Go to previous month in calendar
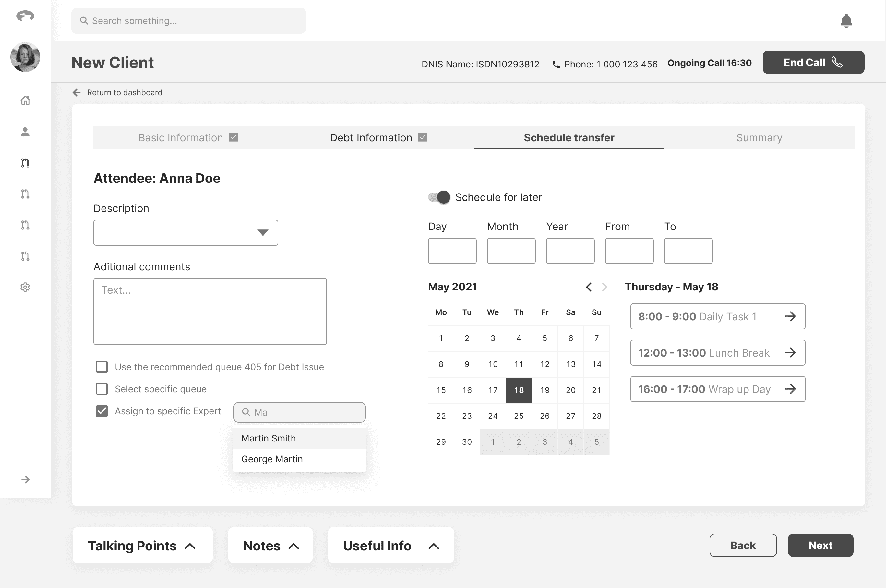The width and height of the screenshot is (886, 588). pos(589,287)
